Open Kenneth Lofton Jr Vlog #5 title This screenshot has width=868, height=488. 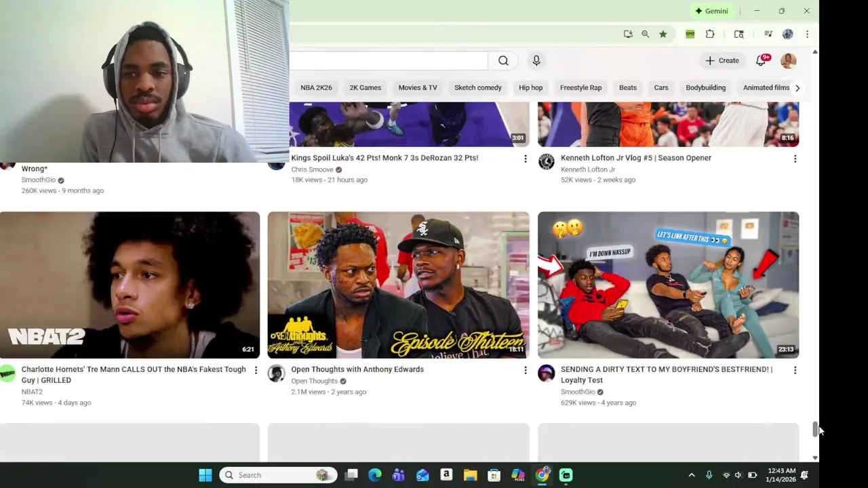tap(636, 158)
